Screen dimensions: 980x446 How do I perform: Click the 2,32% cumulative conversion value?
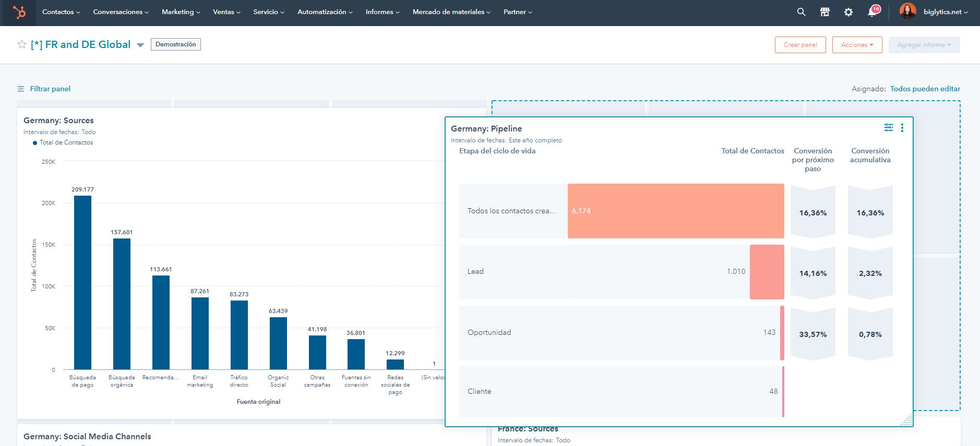(870, 273)
